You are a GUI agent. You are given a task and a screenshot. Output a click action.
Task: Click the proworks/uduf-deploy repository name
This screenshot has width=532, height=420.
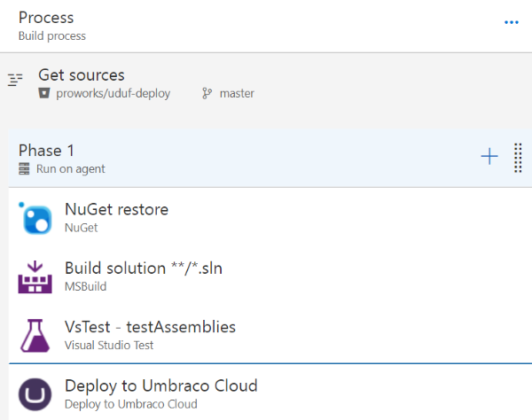tap(113, 93)
